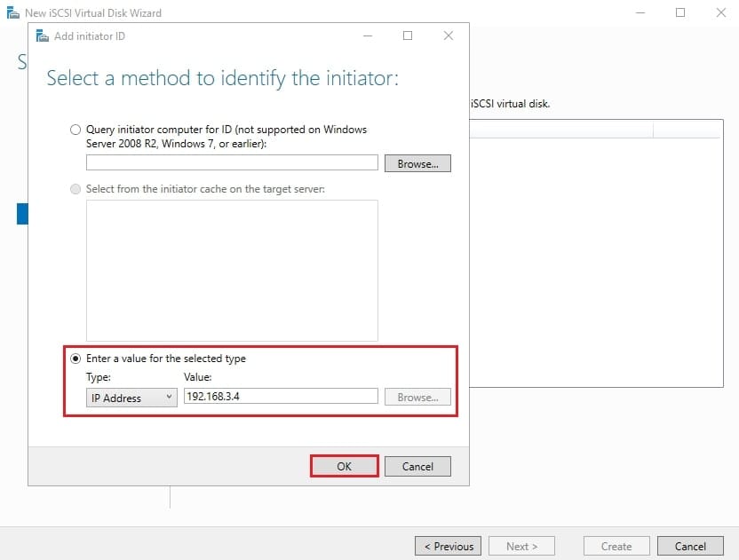Close the Add initiator ID dialog
The width and height of the screenshot is (739, 560).
point(449,35)
